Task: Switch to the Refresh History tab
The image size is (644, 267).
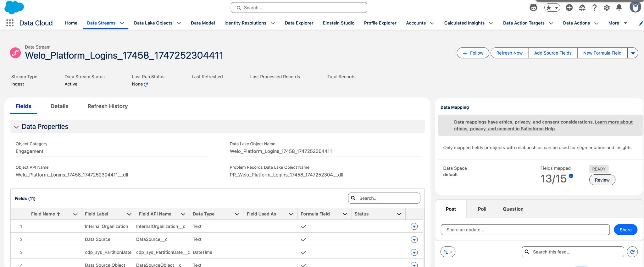Action: pos(108,106)
